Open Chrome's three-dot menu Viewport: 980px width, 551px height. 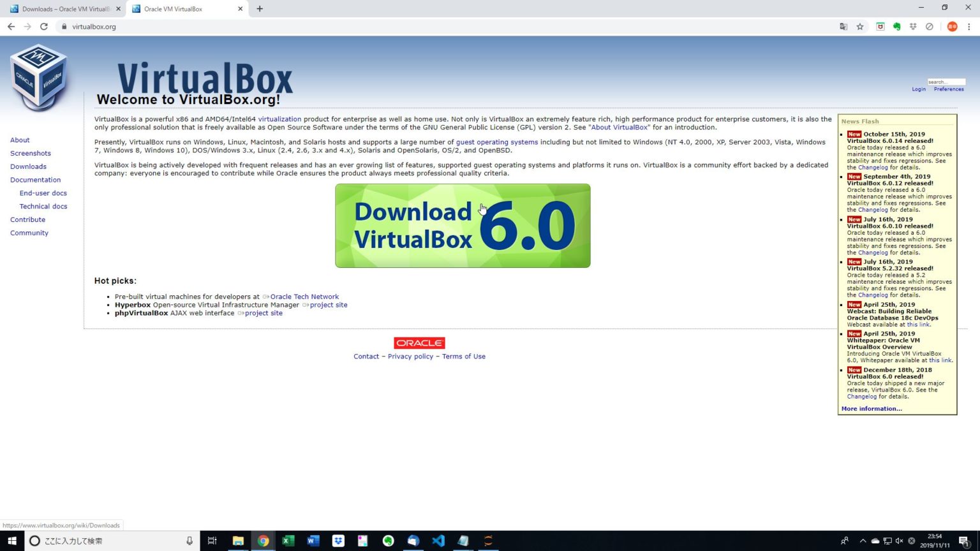(970, 27)
